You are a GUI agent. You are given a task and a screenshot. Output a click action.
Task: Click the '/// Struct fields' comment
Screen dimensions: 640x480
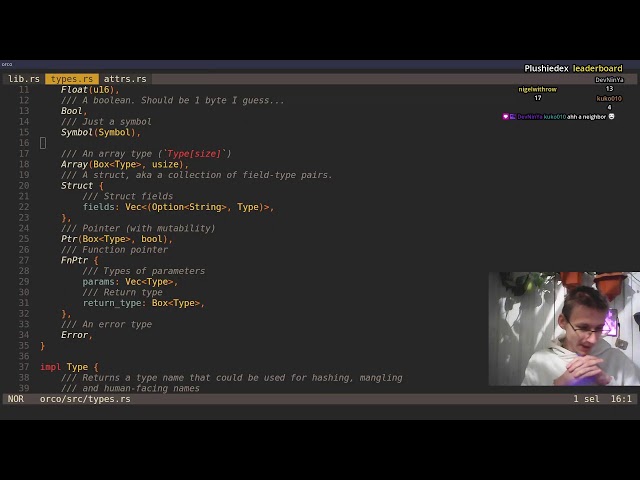pyautogui.click(x=128, y=196)
